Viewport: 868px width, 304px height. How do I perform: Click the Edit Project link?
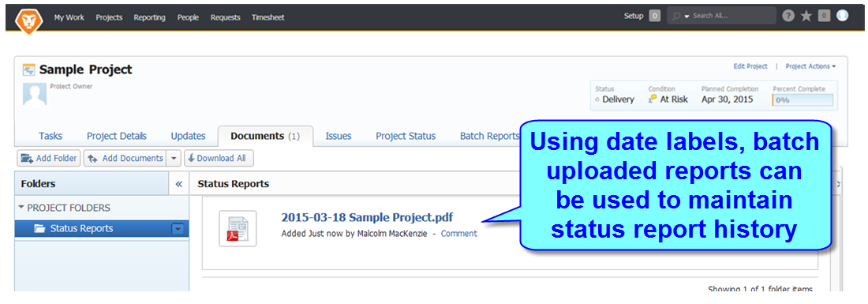(750, 66)
